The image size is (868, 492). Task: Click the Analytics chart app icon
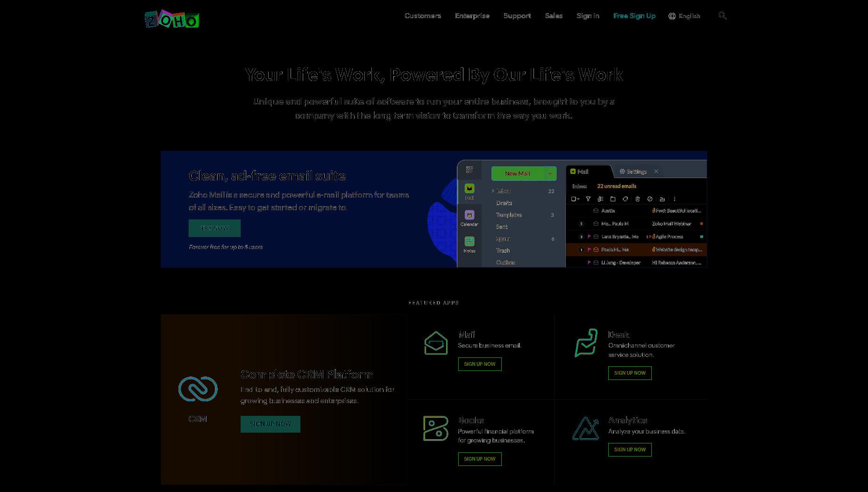(586, 428)
